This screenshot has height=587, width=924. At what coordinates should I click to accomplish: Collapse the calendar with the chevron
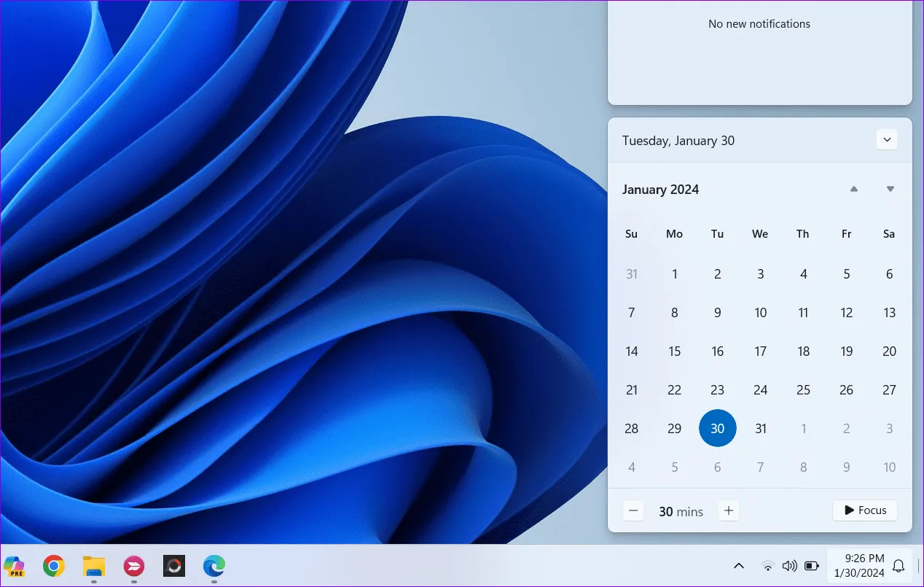click(887, 139)
